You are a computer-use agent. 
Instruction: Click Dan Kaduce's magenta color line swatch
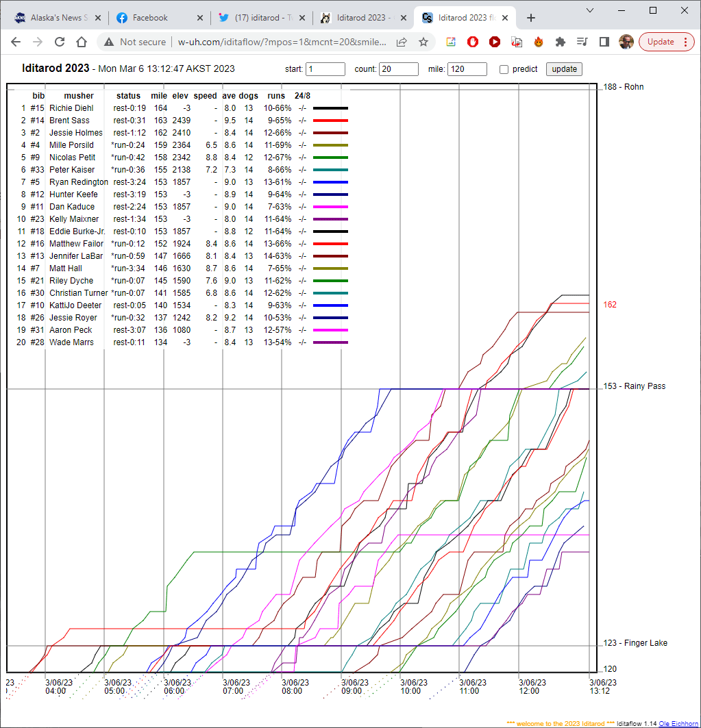(x=330, y=207)
